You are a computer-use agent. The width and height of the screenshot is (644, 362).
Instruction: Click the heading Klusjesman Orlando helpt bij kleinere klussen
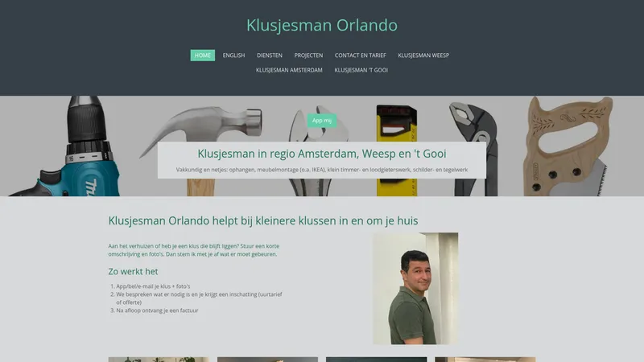pos(263,220)
